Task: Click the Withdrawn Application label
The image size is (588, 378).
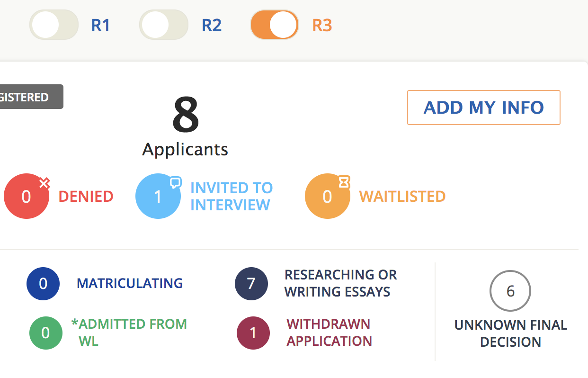Action: tap(329, 333)
